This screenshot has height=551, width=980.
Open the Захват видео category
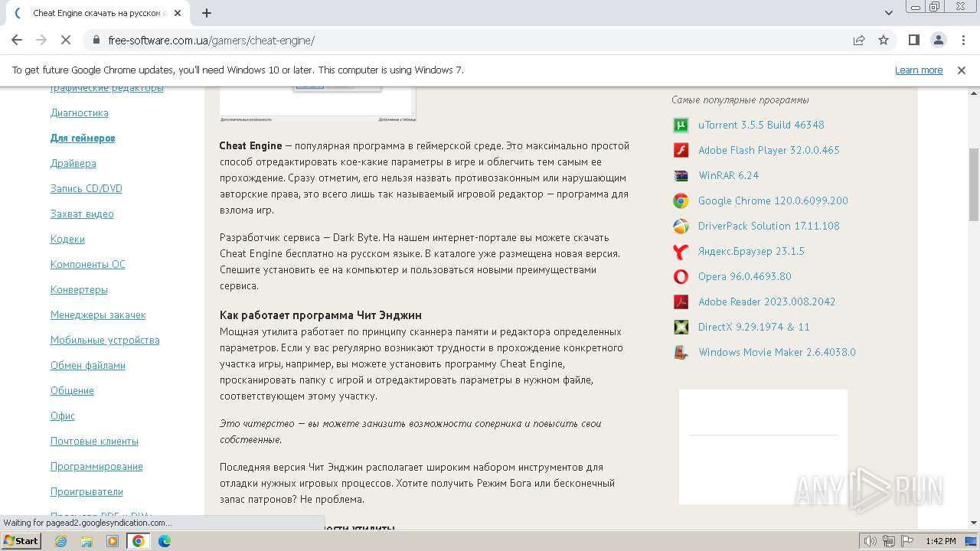(82, 214)
